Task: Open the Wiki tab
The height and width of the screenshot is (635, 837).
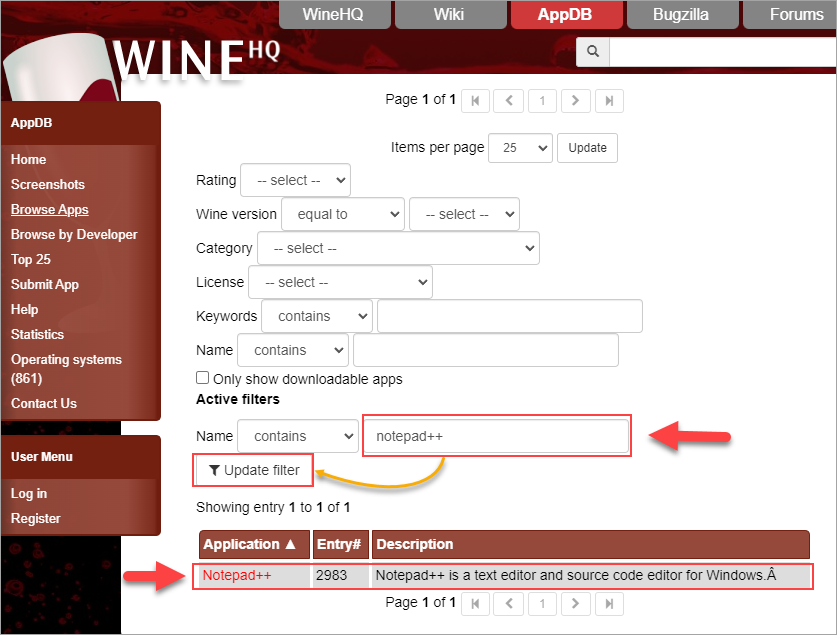Action: click(450, 14)
